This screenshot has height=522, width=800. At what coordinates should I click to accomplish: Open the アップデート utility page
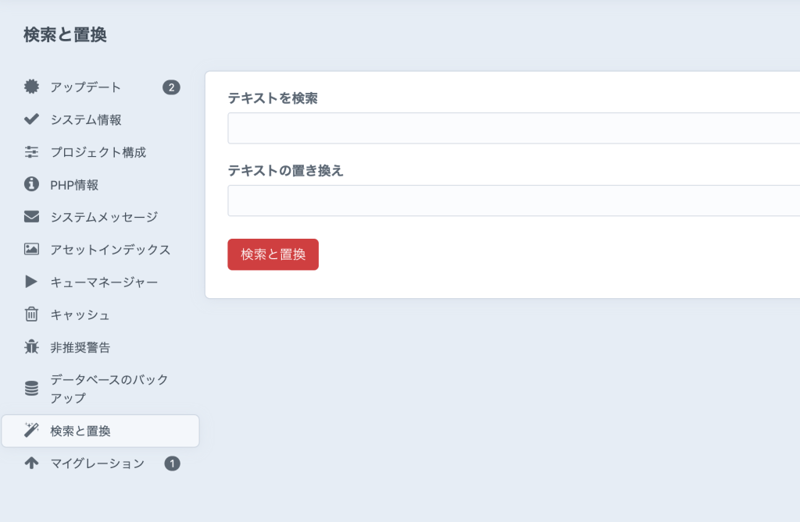[x=86, y=87]
